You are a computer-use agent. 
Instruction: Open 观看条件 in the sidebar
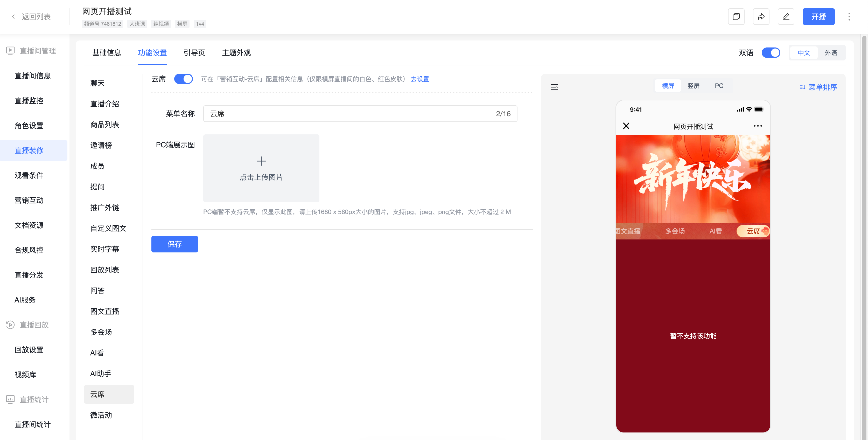point(29,175)
